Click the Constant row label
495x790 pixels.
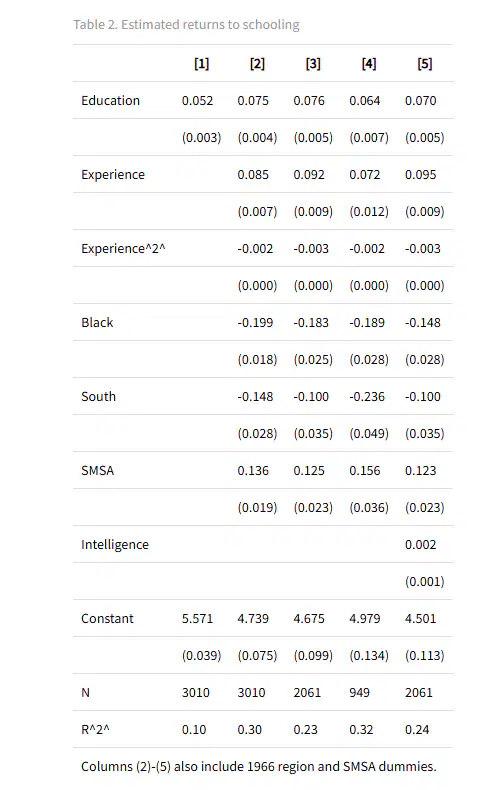click(107, 619)
